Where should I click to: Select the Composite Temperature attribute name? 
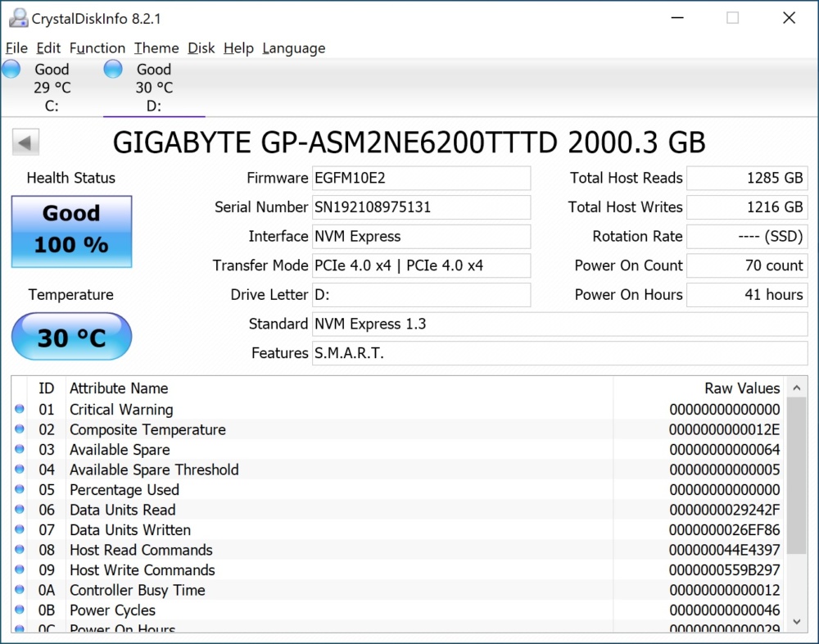(147, 429)
